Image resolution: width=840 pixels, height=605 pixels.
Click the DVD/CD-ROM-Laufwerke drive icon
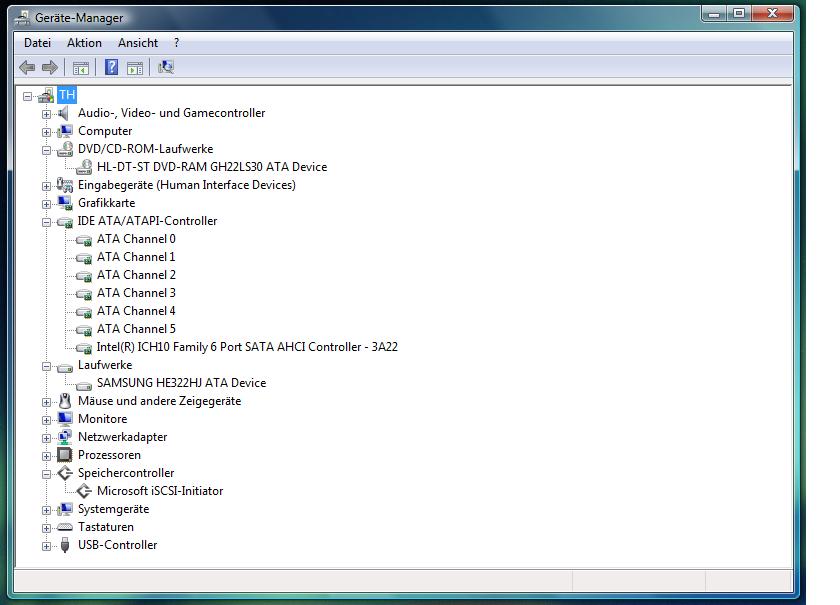click(x=65, y=149)
